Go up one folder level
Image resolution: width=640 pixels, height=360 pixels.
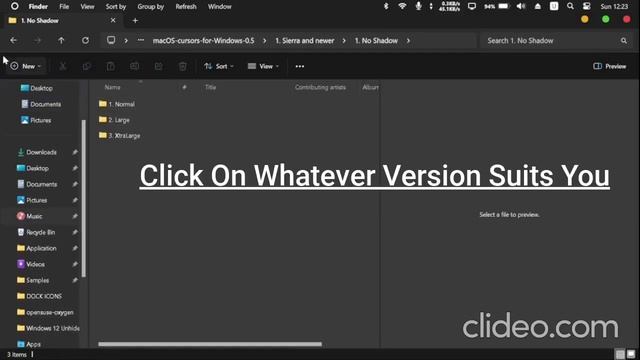(61, 40)
